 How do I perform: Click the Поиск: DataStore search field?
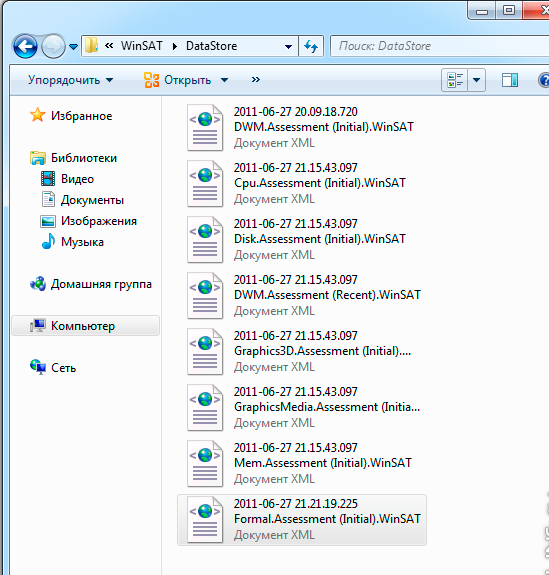(x=439, y=46)
